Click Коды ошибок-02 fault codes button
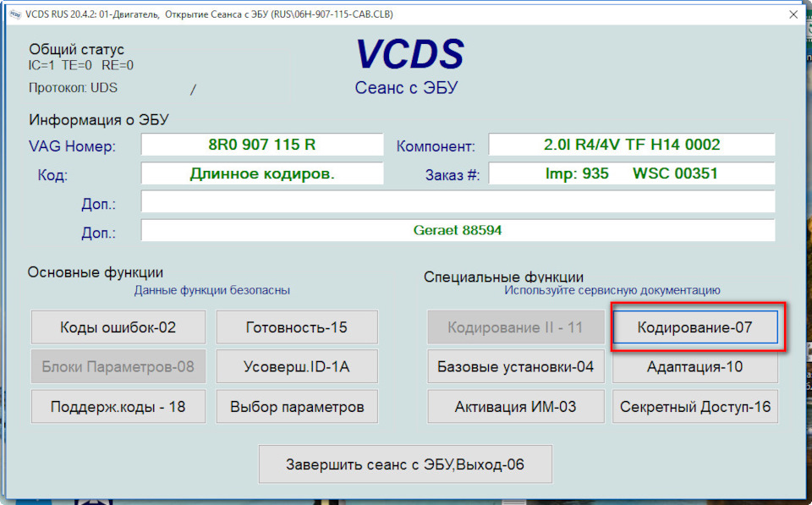Screen dimensions: 812x505 click(118, 327)
